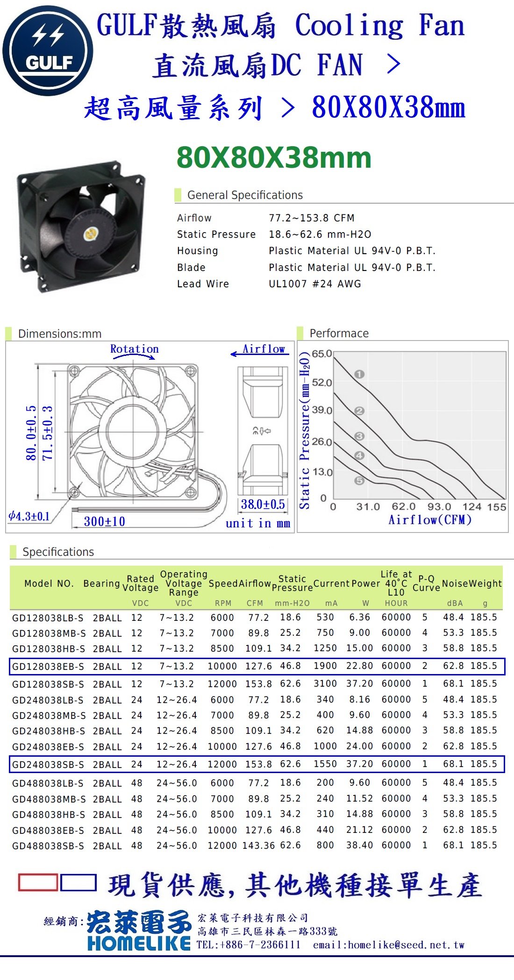
Task: Click the Noise column header
Action: tap(455, 583)
